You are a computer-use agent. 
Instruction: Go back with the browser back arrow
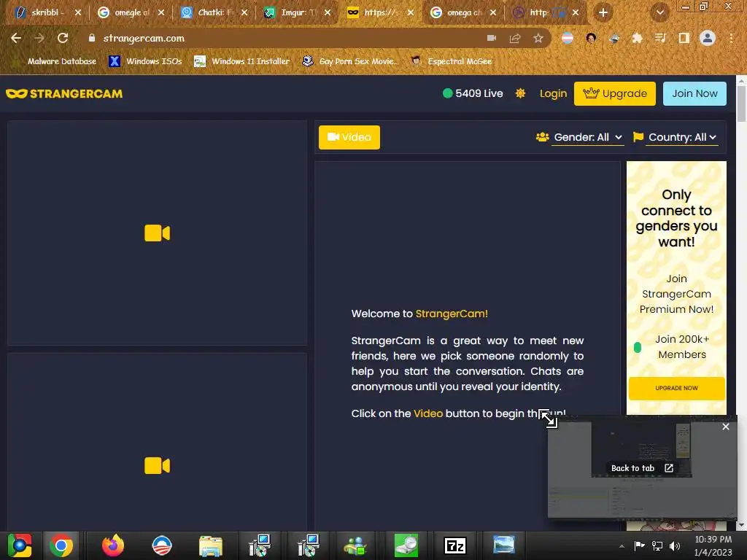coord(16,38)
